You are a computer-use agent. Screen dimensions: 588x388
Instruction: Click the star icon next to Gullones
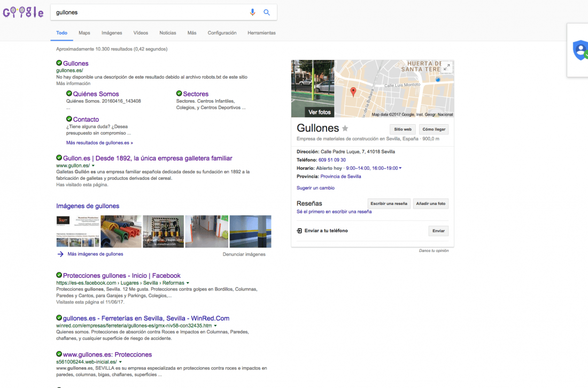pos(345,128)
